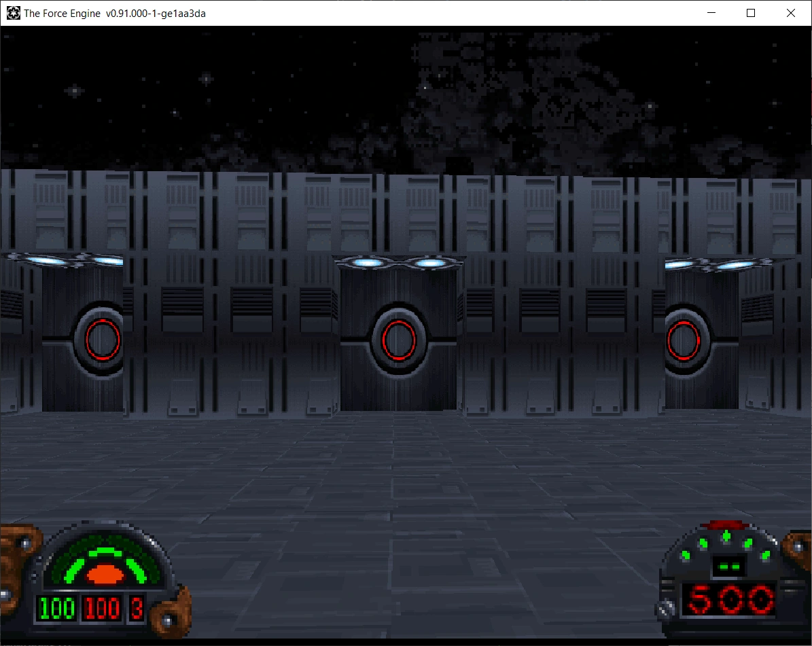
Task: Click the title bar text 'The Force Engine v0.91.000-1-ge1aa3da'
Action: (115, 14)
